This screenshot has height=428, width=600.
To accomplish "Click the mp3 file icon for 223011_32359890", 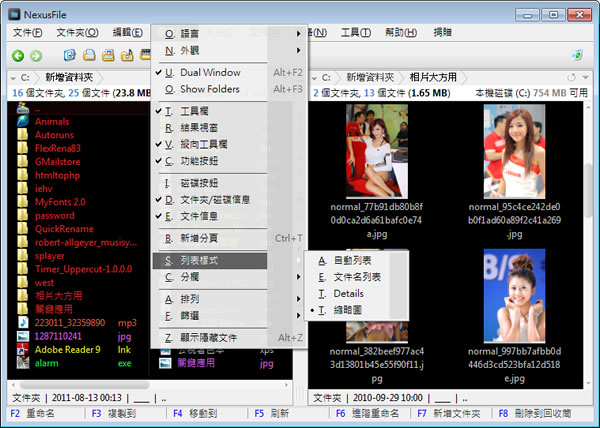I will (x=23, y=322).
